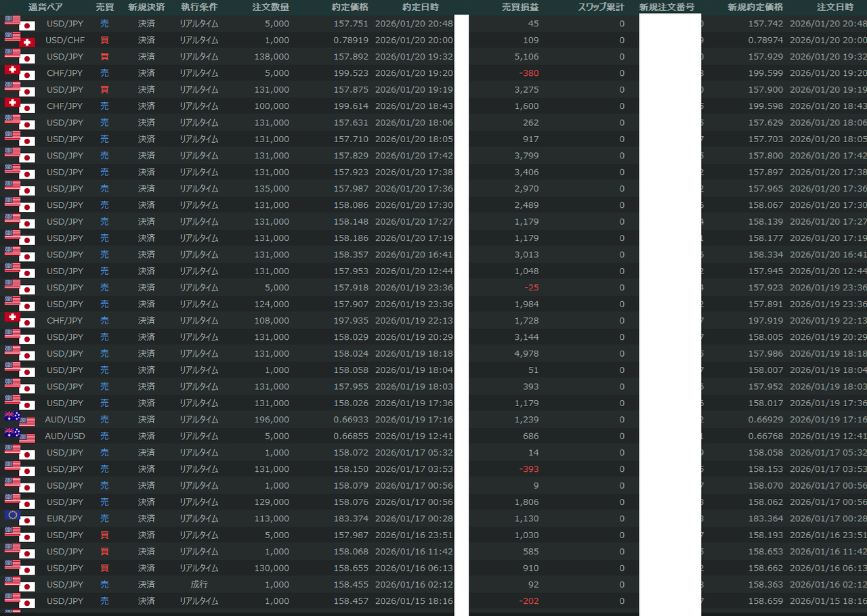This screenshot has width=867, height=616.
Task: Select the AUD/USD flag in the 196,000 quantity row
Action: (20, 420)
